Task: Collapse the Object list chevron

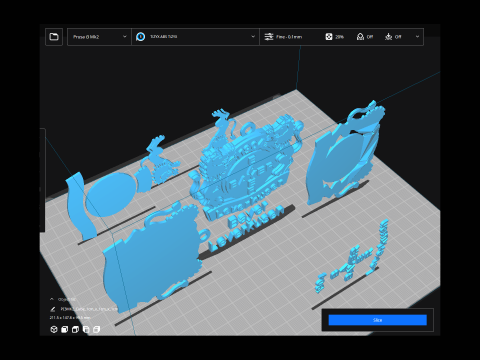Action: coord(52,299)
